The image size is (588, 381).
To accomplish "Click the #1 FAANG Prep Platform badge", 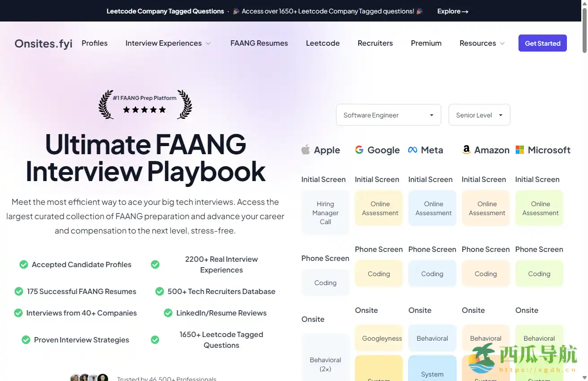I will coord(144,98).
